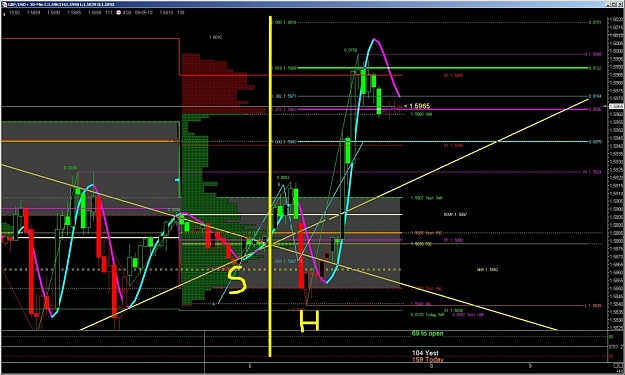This screenshot has width=625, height=375.
Task: Click the yellow 1.5965 current price label
Action: pyautogui.click(x=417, y=106)
